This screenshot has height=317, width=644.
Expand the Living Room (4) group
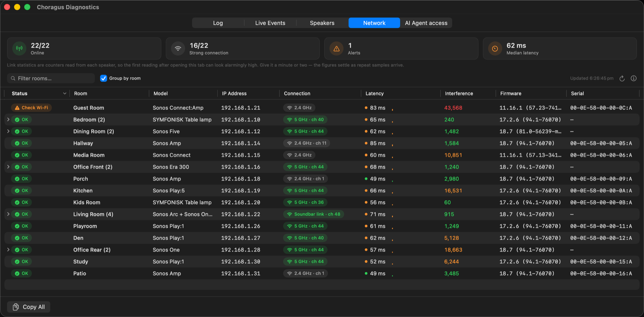pos(8,214)
